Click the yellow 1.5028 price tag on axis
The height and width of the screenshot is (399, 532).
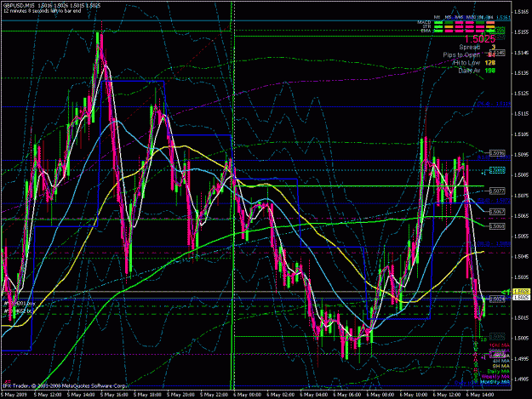point(522,292)
